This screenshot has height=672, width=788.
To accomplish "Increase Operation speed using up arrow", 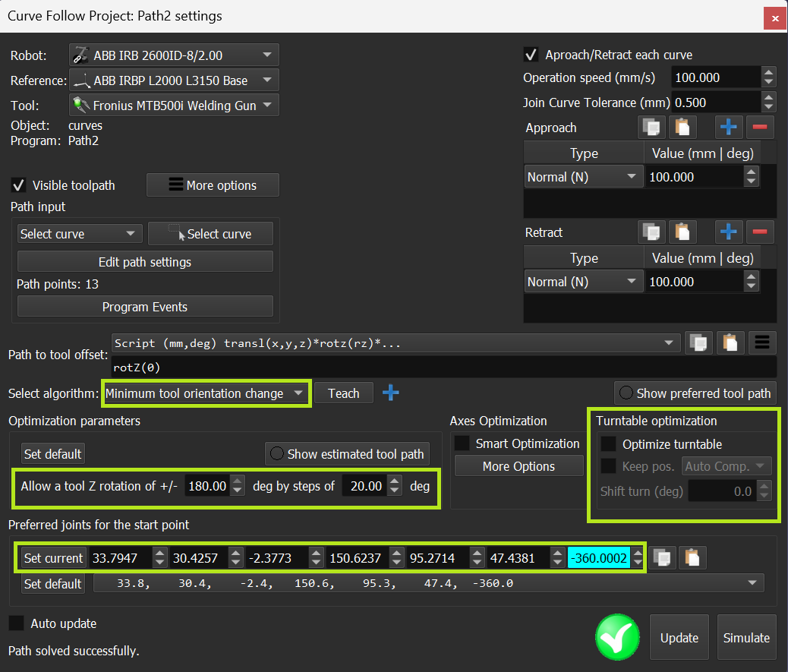I will tap(768, 73).
